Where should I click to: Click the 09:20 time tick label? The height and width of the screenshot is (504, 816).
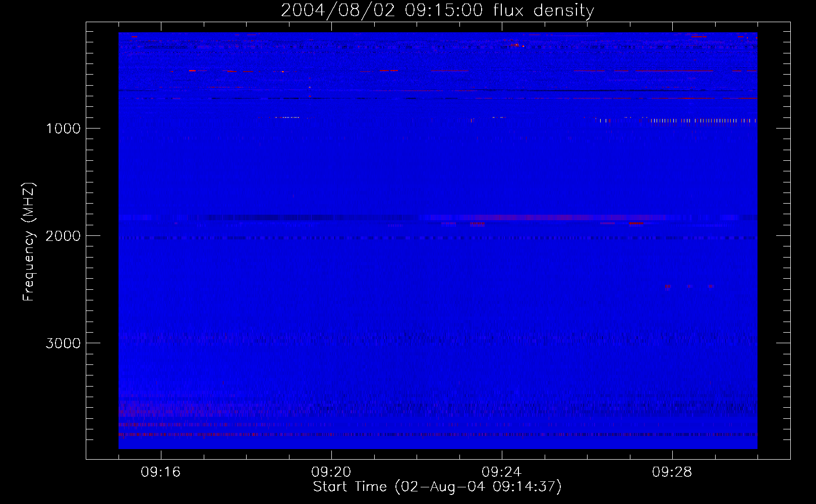pyautogui.click(x=331, y=472)
